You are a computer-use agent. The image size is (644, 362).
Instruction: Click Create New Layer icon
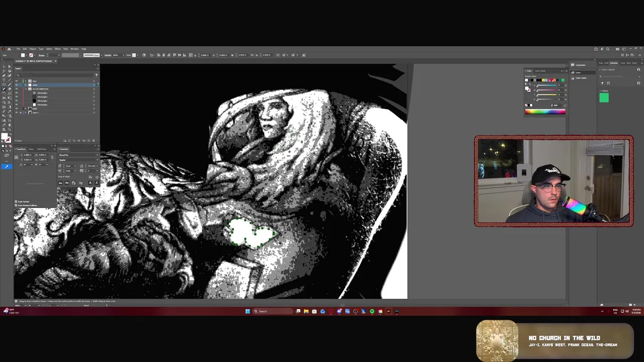89,141
